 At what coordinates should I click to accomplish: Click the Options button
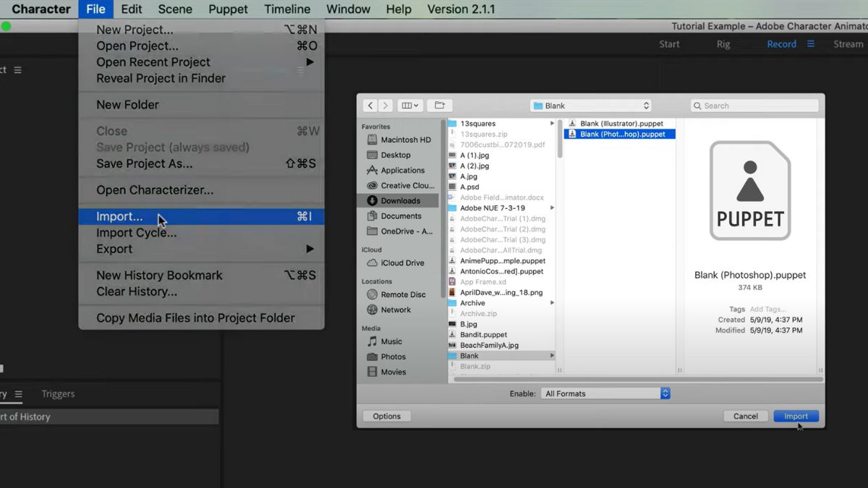pyautogui.click(x=387, y=416)
